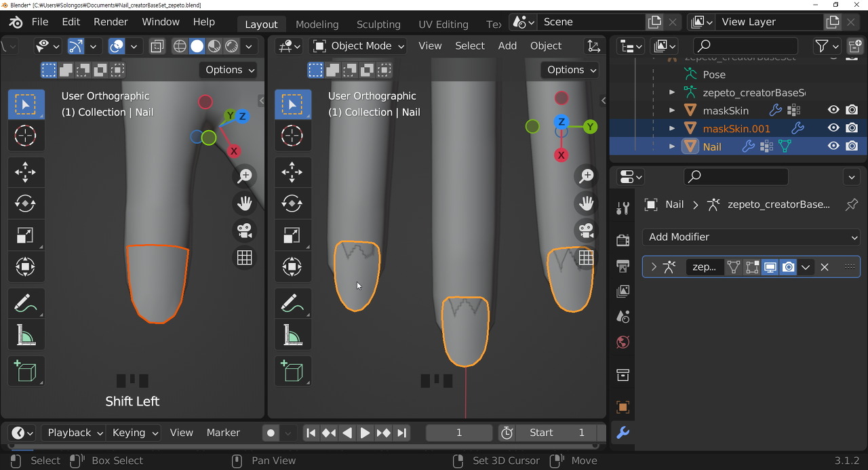Open the View Layer properties tab
The height and width of the screenshot is (470, 868).
tap(623, 291)
